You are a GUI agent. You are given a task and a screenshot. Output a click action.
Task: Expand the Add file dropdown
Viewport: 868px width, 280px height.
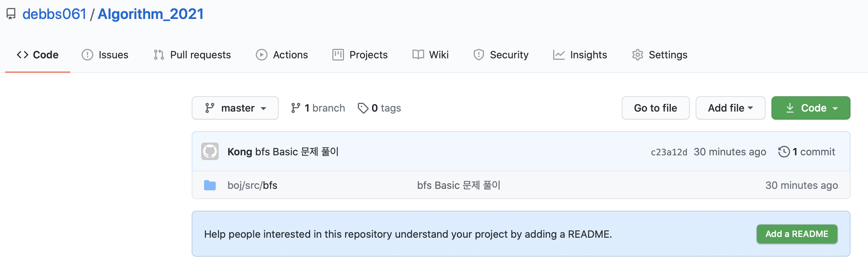point(730,108)
